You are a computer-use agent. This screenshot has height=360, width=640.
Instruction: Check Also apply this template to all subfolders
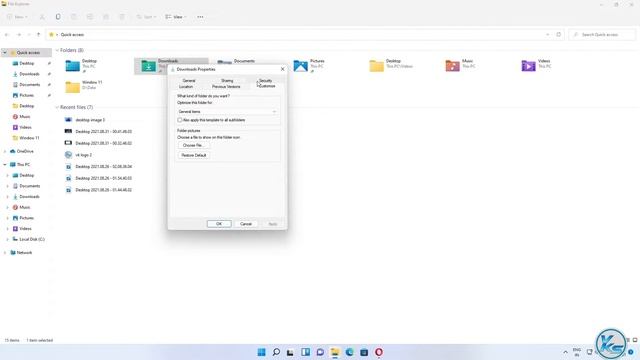point(180,120)
